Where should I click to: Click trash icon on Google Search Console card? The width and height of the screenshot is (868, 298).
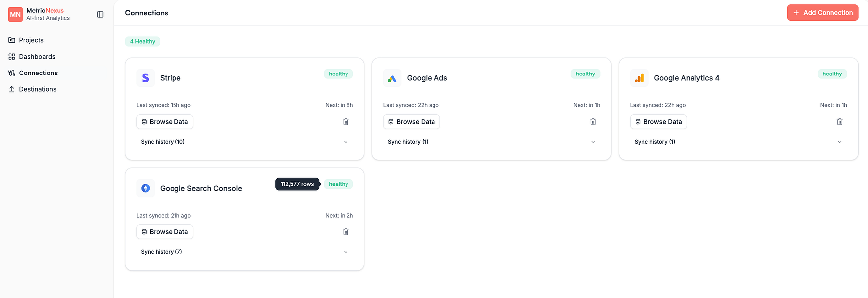tap(346, 232)
